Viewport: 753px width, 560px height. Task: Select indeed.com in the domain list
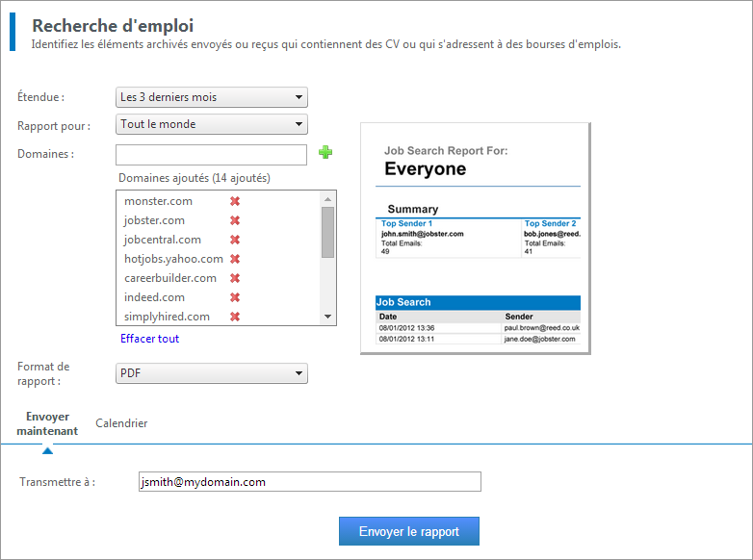tap(154, 297)
